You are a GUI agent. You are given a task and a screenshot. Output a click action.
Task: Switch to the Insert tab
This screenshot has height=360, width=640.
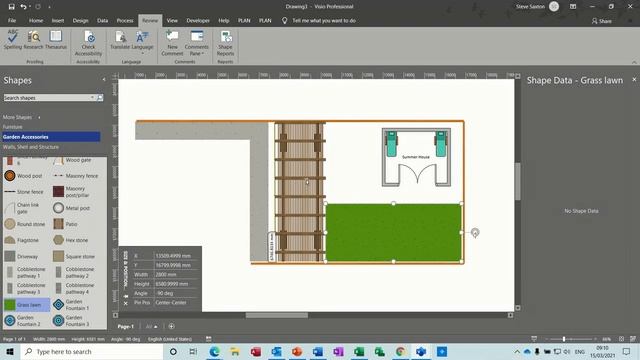(58, 20)
